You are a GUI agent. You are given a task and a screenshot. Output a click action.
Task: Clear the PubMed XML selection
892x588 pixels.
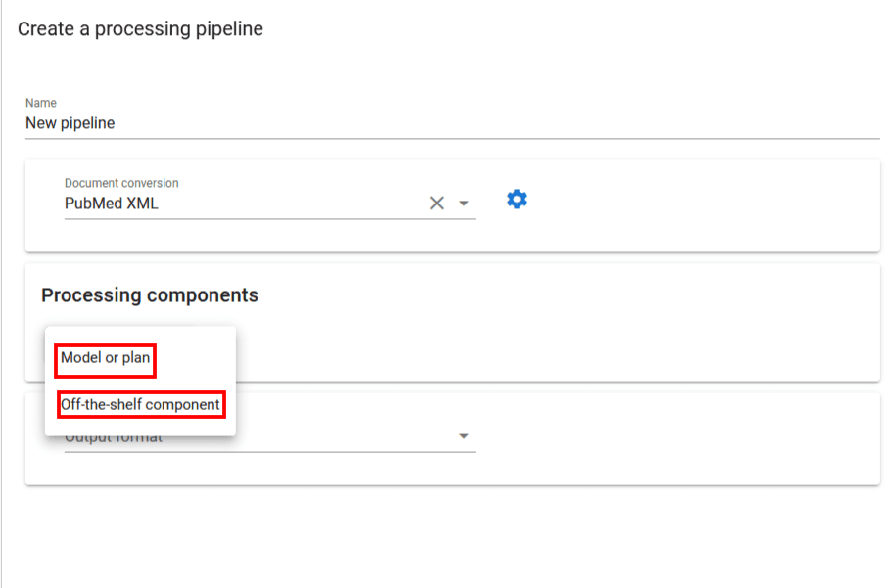(x=437, y=204)
